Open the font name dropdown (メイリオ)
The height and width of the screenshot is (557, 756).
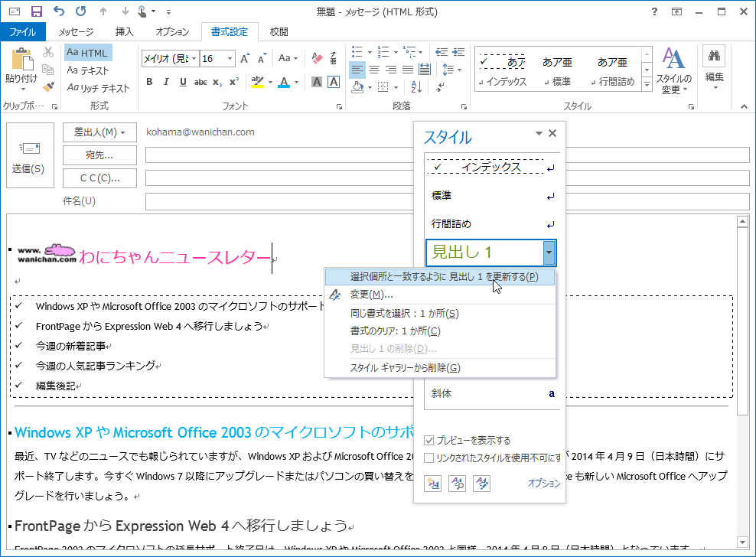coord(194,59)
